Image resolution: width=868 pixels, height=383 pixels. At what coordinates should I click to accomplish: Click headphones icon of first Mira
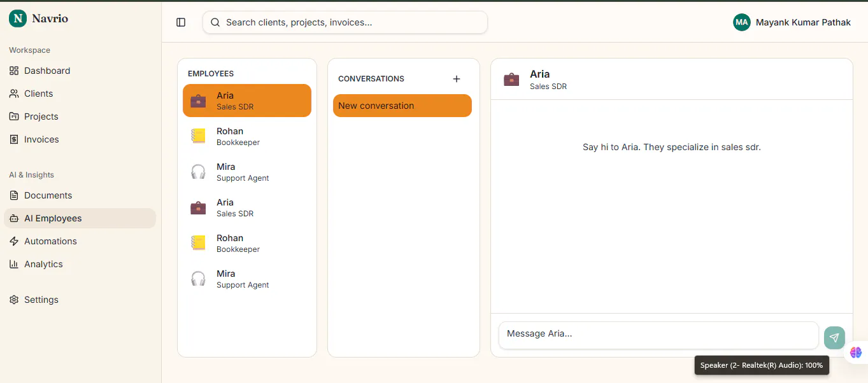point(198,172)
